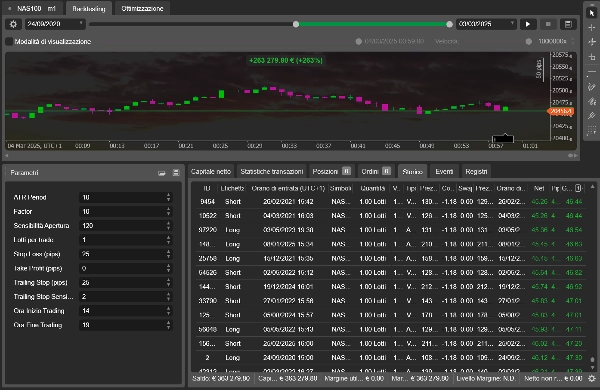This screenshot has height=390, width=600.
Task: Sort by Quantità column header
Action: pyautogui.click(x=372, y=188)
